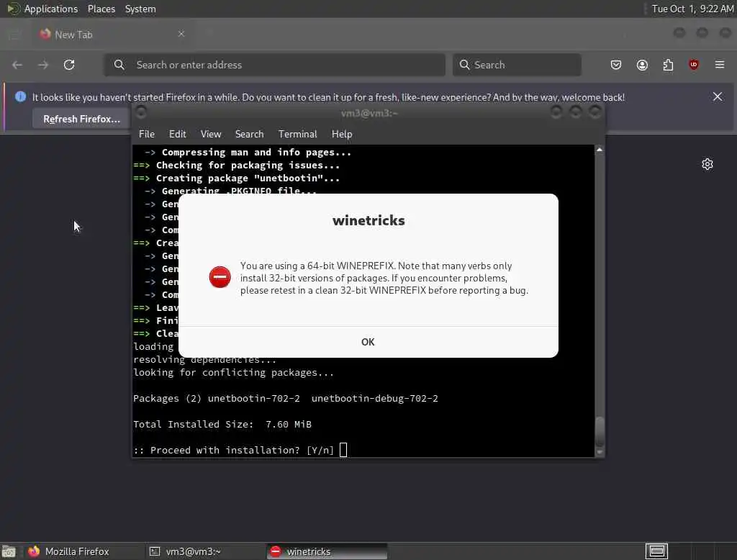Open the terminal Search menu
The image size is (737, 560).
[249, 134]
